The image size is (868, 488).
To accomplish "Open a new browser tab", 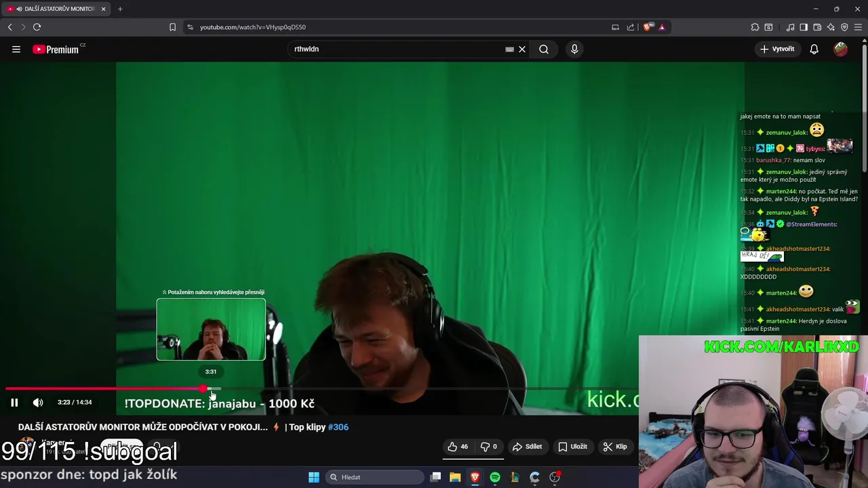I will point(120,9).
